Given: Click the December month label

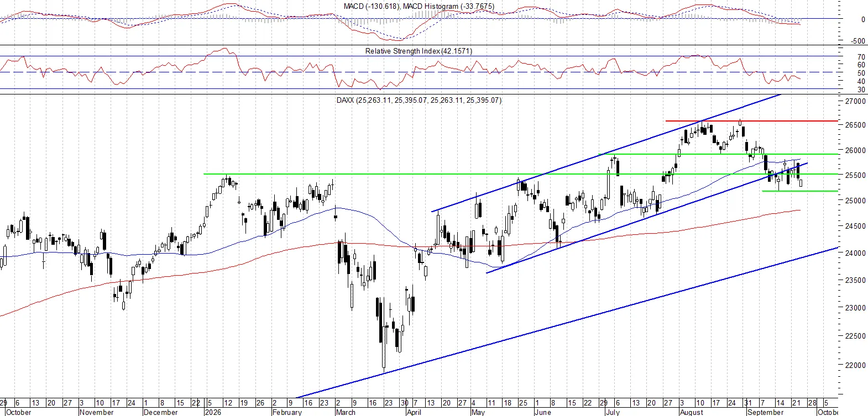Looking at the screenshot, I should coord(160,412).
